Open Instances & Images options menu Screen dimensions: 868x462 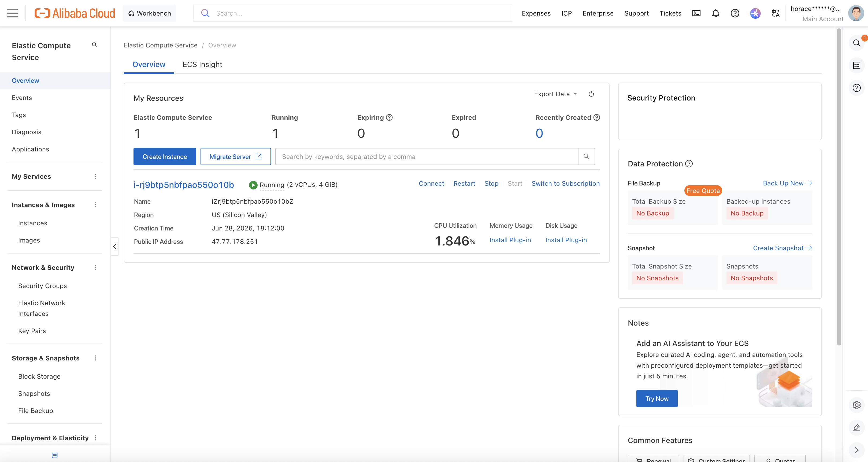click(95, 205)
